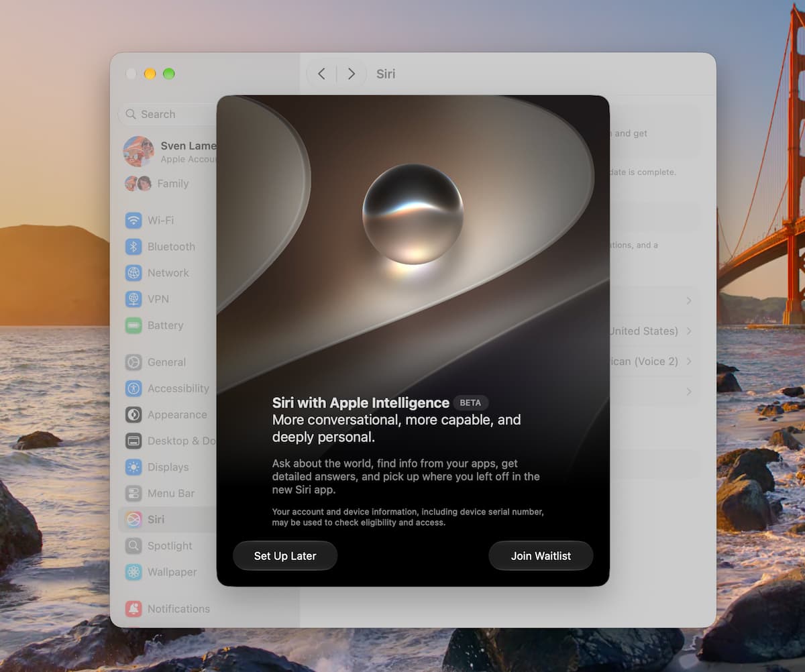Click the "Siri with Apple Intelligence" heading
805x672 pixels.
coord(361,403)
